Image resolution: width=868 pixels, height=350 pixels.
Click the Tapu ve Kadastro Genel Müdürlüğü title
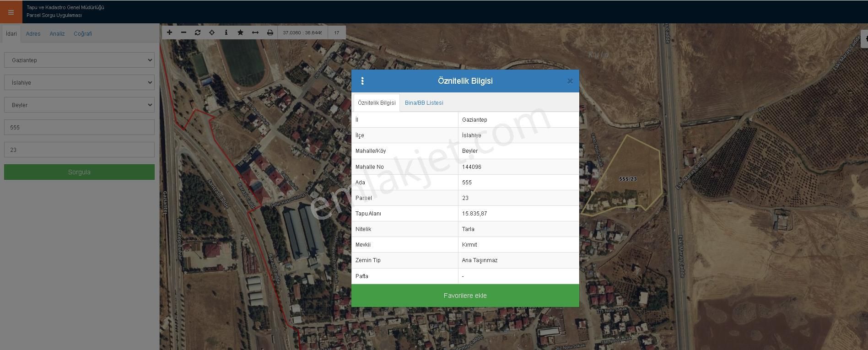(65, 7)
